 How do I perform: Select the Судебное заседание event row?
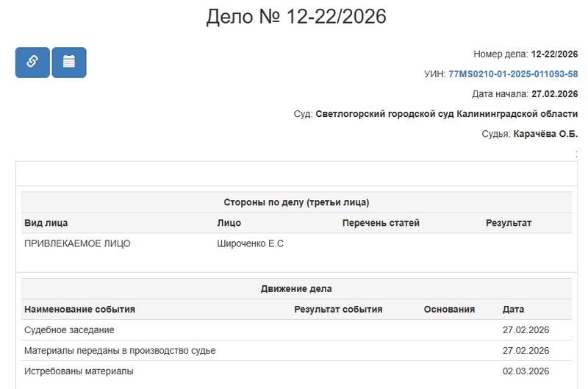[69, 330]
